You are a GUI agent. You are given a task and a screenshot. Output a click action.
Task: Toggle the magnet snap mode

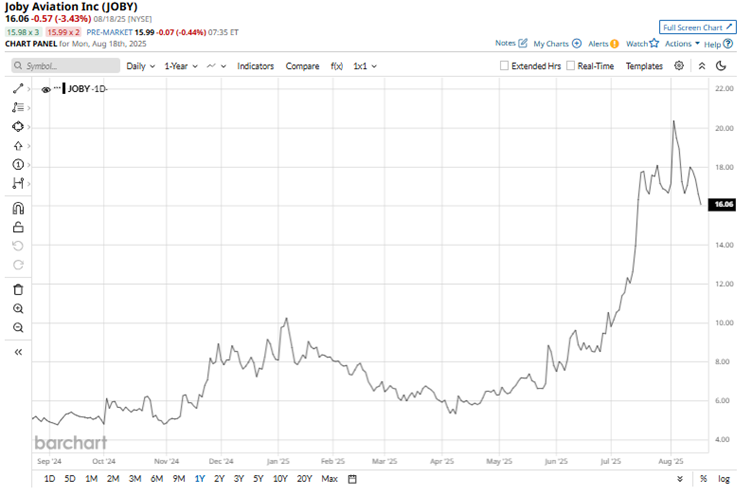pos(18,208)
